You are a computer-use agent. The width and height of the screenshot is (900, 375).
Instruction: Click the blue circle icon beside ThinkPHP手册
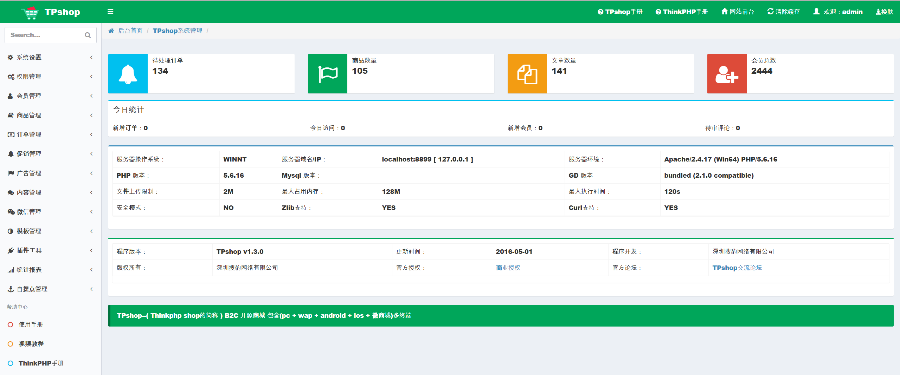coord(10,363)
